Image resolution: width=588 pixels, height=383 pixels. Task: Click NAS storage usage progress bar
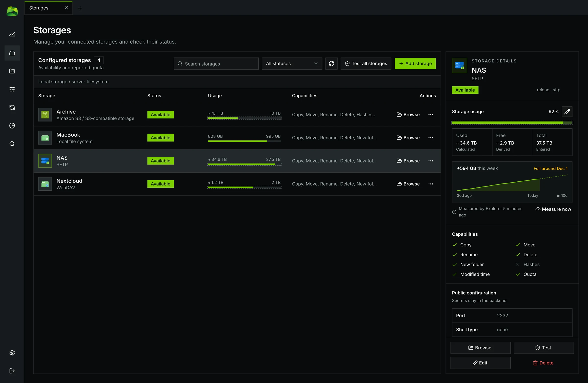coord(512,123)
